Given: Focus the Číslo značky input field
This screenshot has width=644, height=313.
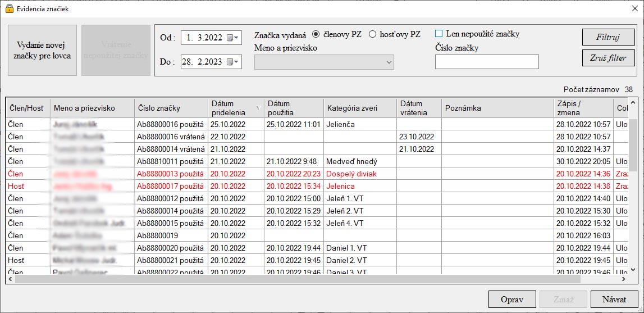Looking at the screenshot, I should [x=487, y=62].
